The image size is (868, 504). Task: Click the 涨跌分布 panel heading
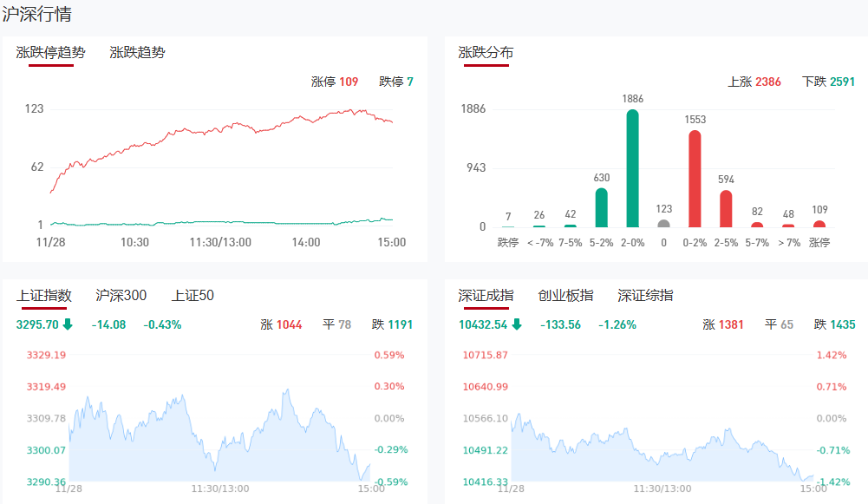[x=486, y=52]
